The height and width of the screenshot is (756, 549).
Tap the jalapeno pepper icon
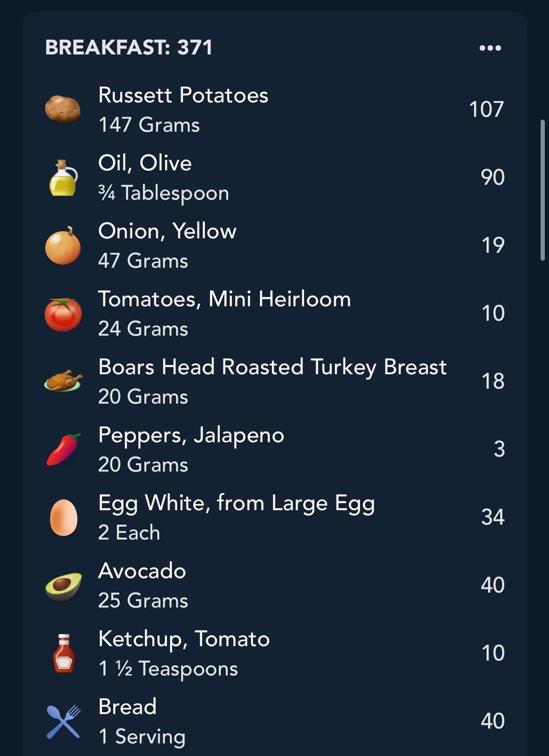tap(64, 449)
